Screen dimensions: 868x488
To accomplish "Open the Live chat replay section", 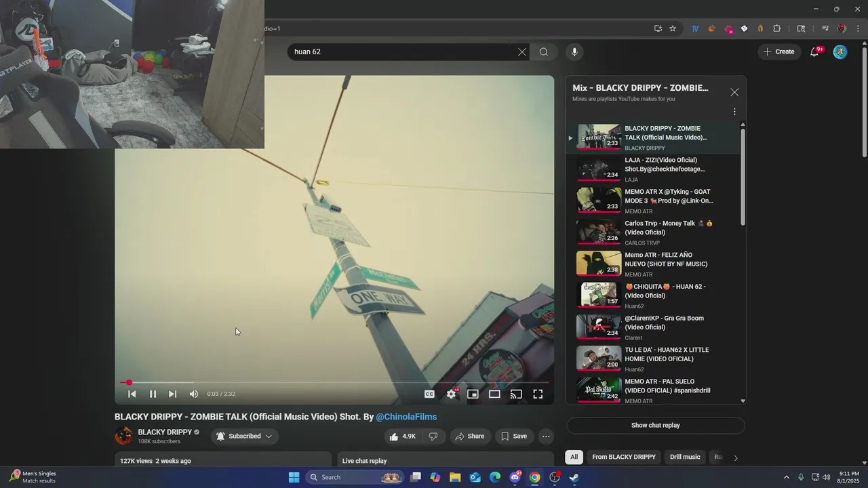I will (x=446, y=461).
